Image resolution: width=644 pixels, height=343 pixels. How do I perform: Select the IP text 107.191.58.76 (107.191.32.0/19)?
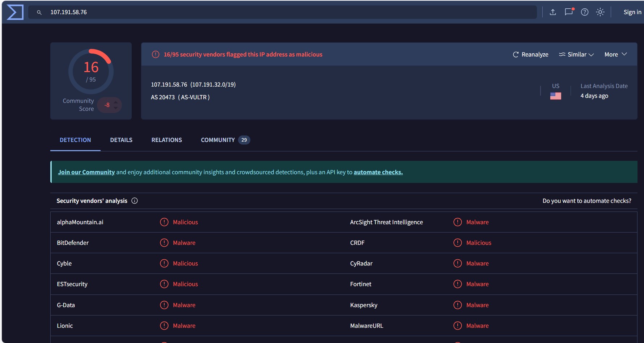tap(193, 84)
